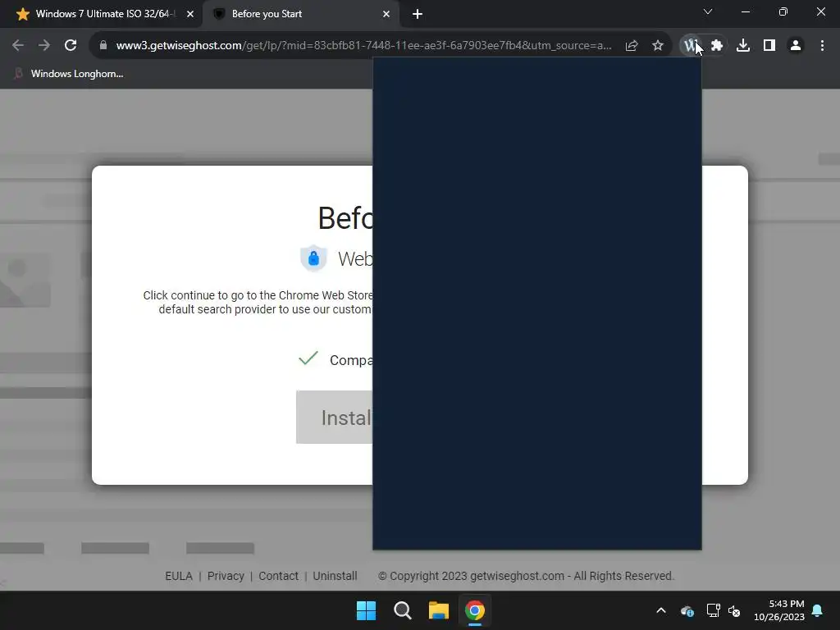Viewport: 840px width, 630px height.
Task: Open network status tray icon
Action: pyautogui.click(x=713, y=610)
